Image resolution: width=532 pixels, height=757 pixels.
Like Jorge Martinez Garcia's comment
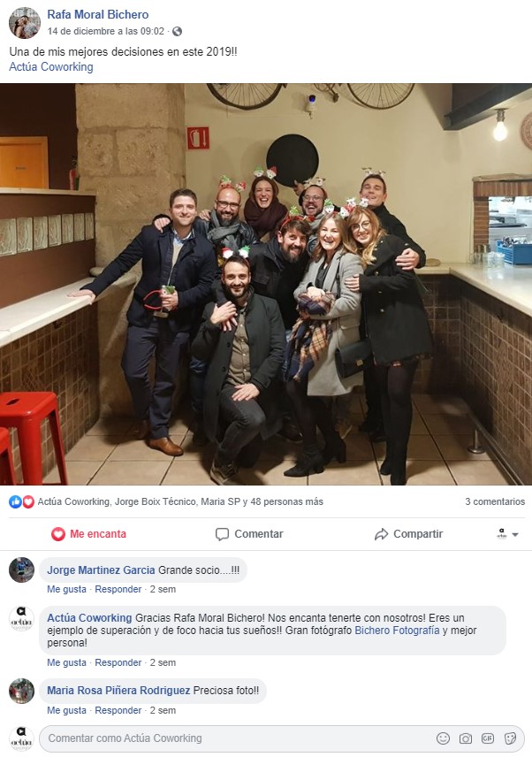66,589
